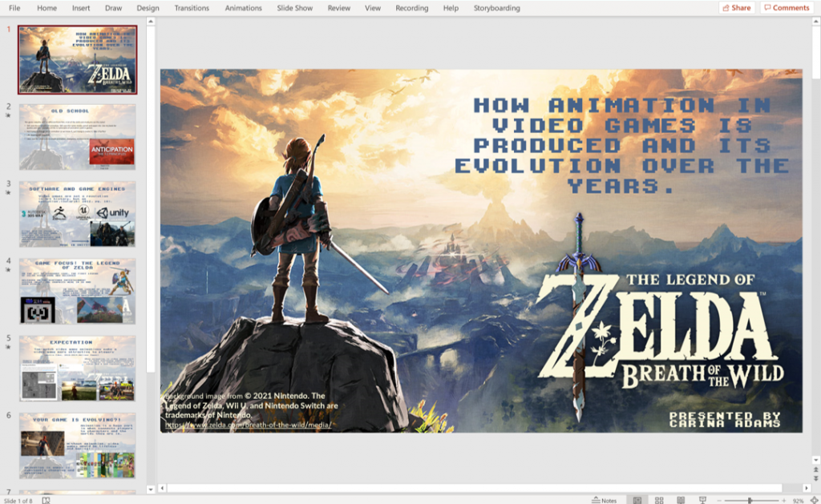Click the zoom in plus icon
821x504 pixels.
coord(784,501)
